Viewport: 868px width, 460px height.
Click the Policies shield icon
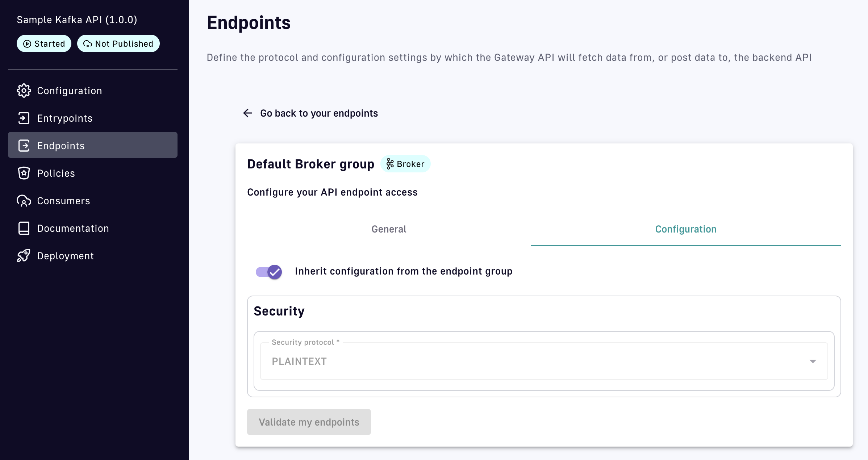(24, 173)
